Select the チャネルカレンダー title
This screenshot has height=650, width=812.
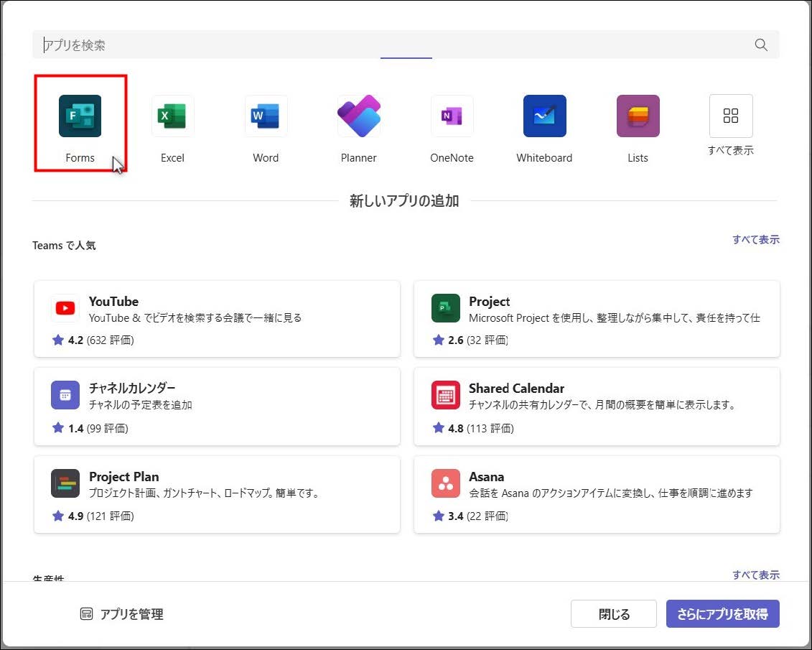coord(132,388)
